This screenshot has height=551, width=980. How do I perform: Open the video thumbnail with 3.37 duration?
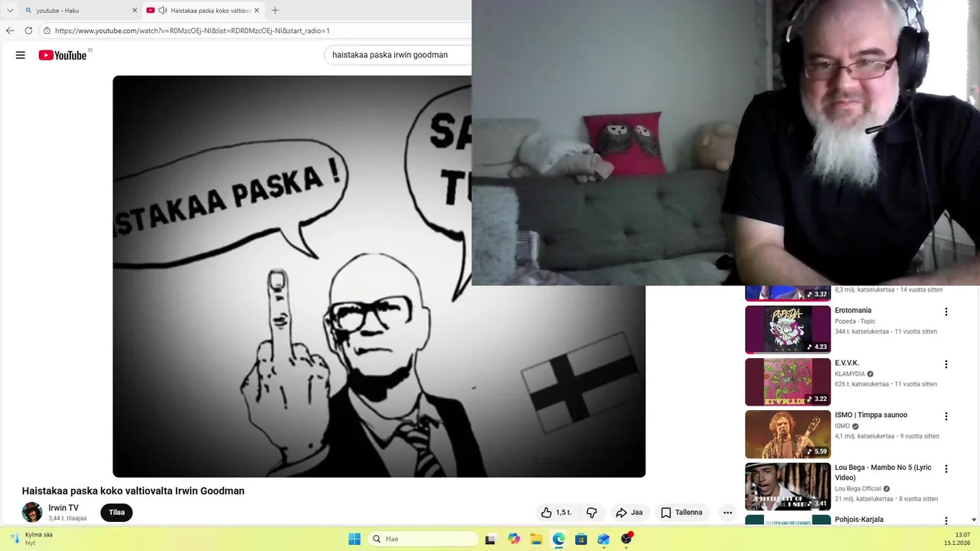click(788, 293)
